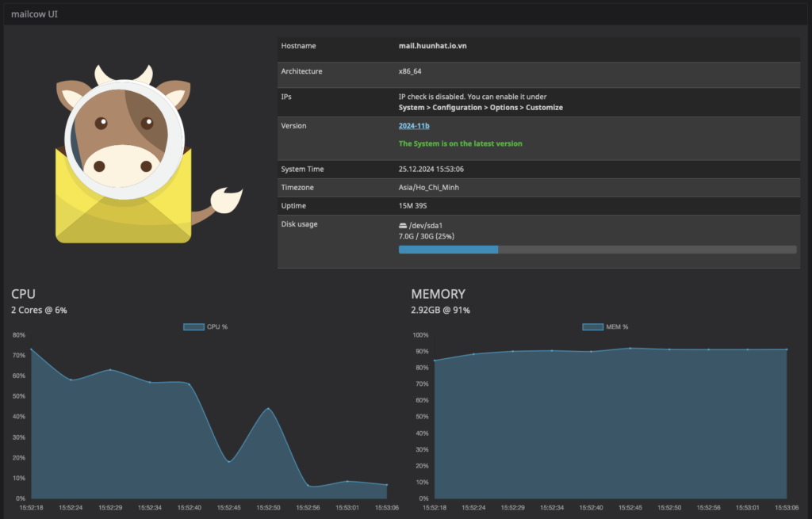The width and height of the screenshot is (812, 519).
Task: Click the Version row label
Action: tap(293, 126)
